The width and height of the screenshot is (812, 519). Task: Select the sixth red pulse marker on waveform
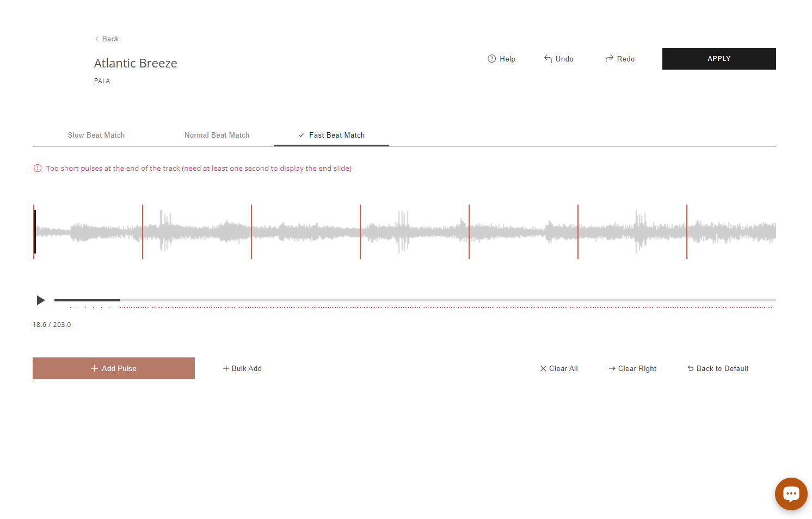tap(578, 232)
